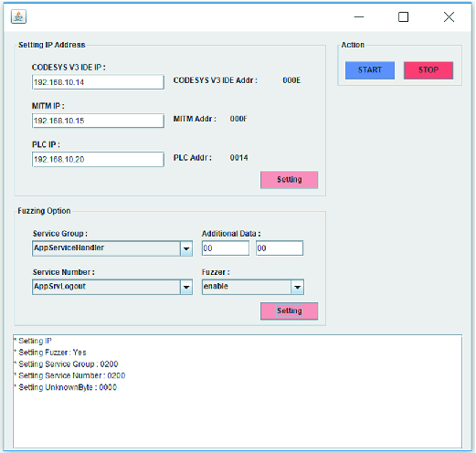Start the fuzzing session with START button
This screenshot has height=453, width=476.
click(370, 70)
